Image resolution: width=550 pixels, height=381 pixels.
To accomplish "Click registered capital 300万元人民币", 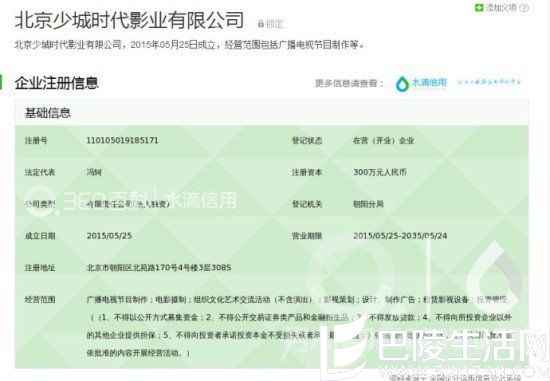I will (x=380, y=172).
